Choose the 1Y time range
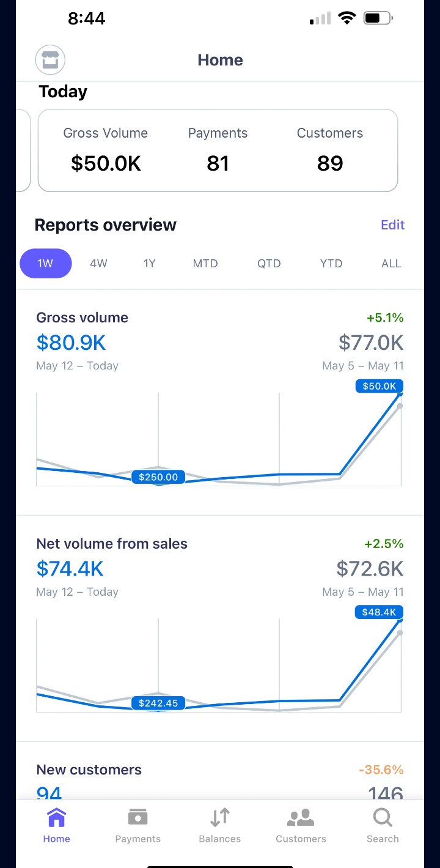Viewport: 440px width, 868px height. [150, 264]
